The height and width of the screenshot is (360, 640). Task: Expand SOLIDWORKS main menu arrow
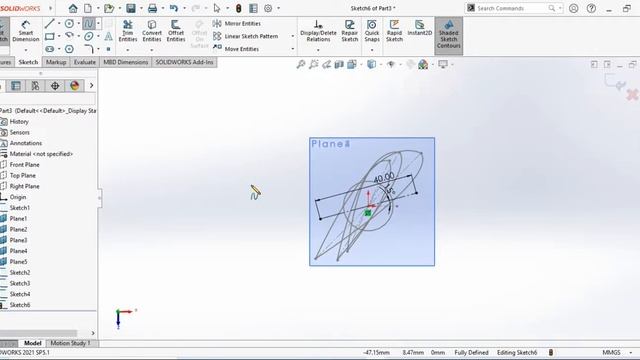click(51, 8)
